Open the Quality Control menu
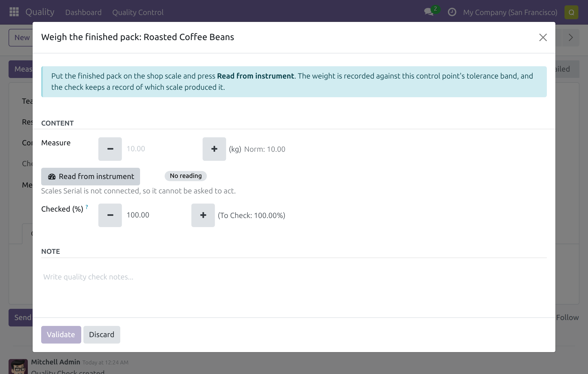Viewport: 588px width, 374px height. [x=138, y=12]
